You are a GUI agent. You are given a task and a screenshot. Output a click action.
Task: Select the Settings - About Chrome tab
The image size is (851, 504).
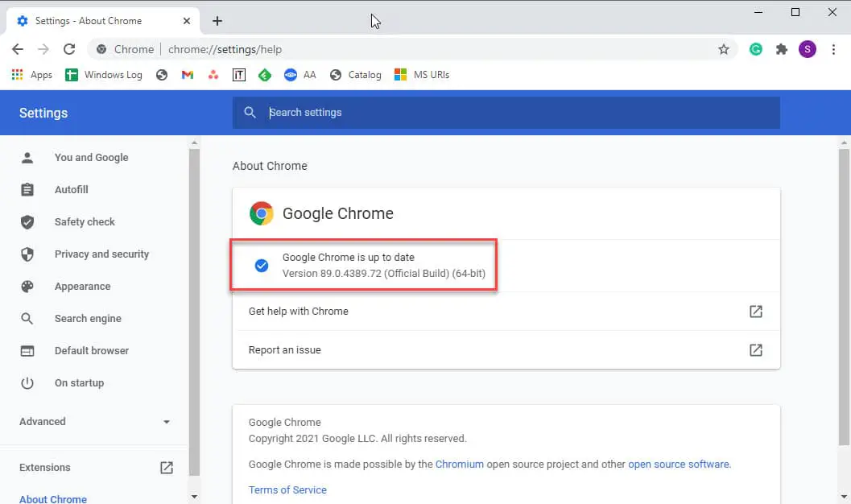[x=103, y=21]
